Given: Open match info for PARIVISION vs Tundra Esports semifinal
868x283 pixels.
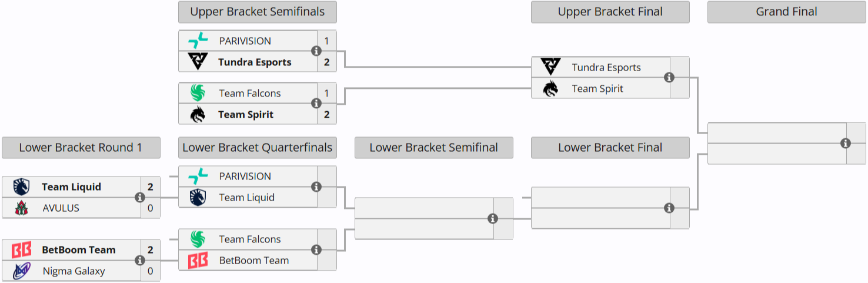Looking at the screenshot, I should pyautogui.click(x=316, y=51).
